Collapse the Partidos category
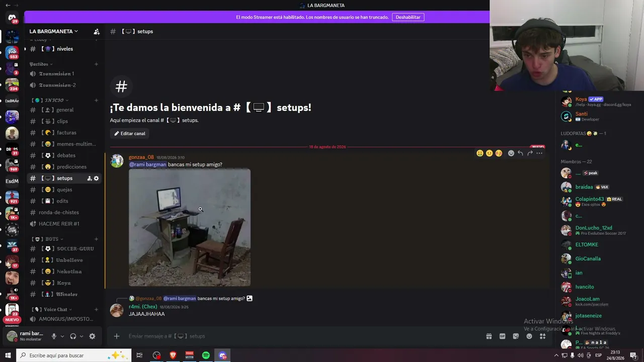 (41, 64)
